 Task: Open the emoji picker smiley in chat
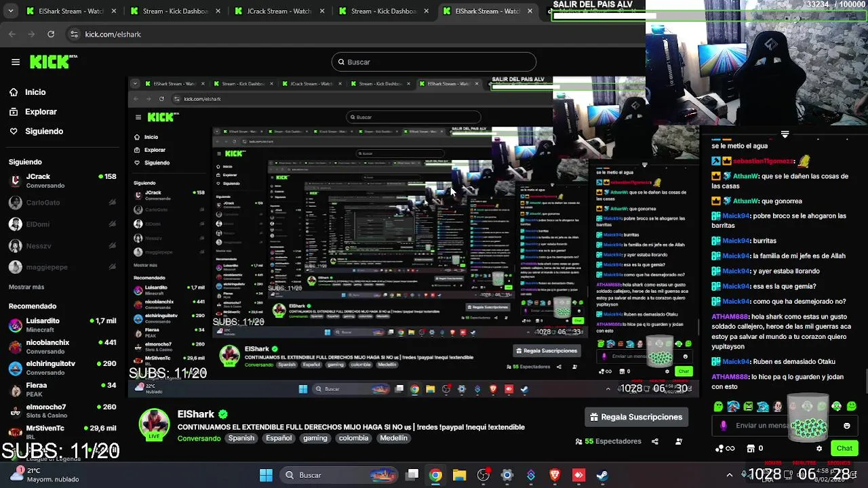(x=846, y=426)
